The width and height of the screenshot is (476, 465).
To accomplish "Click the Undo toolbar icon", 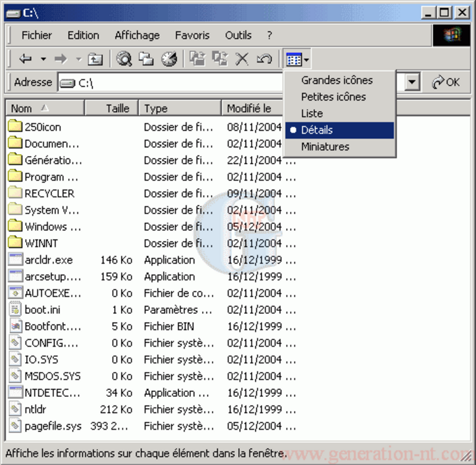I will pos(264,59).
